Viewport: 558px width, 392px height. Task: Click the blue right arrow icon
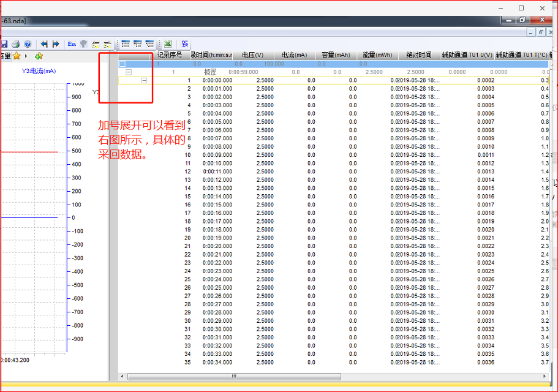pyautogui.click(x=56, y=43)
